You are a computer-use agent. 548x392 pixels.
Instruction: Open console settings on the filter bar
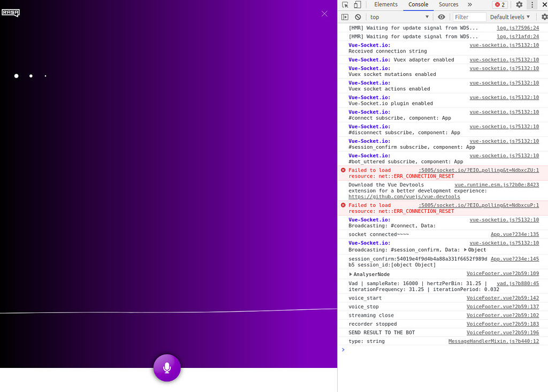pyautogui.click(x=544, y=17)
